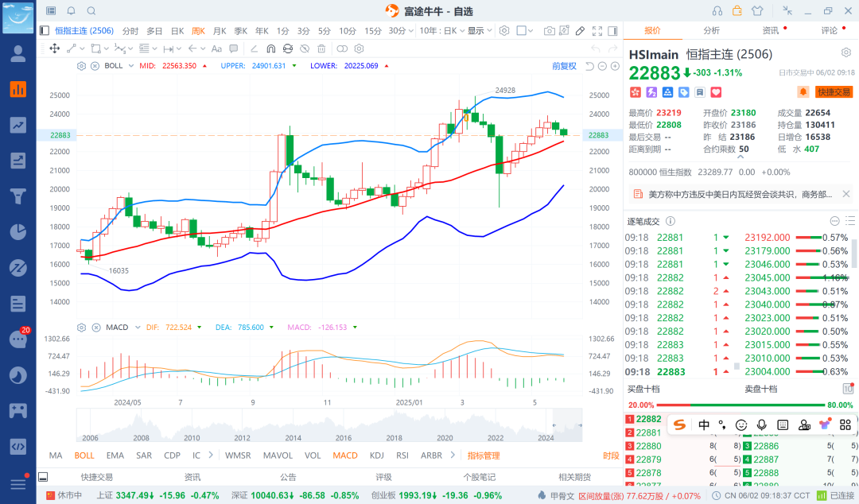Dismiss the 美方称中方 news banner
Image resolution: width=859 pixels, height=504 pixels.
845,194
